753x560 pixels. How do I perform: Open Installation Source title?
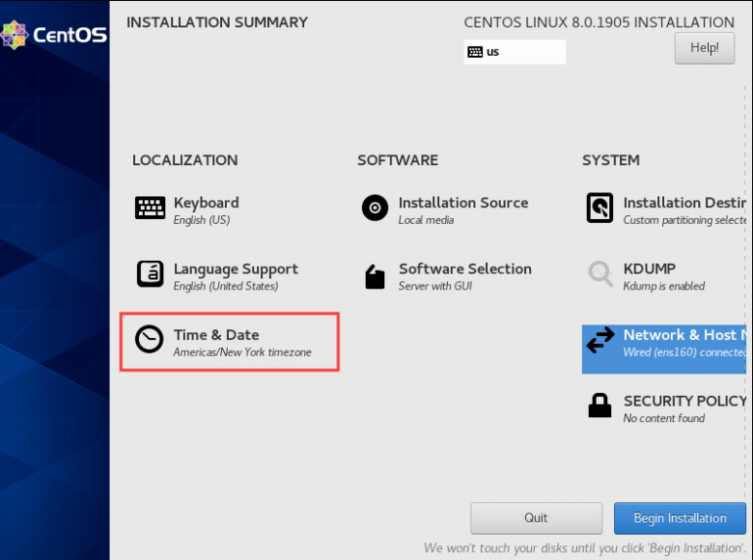(463, 203)
